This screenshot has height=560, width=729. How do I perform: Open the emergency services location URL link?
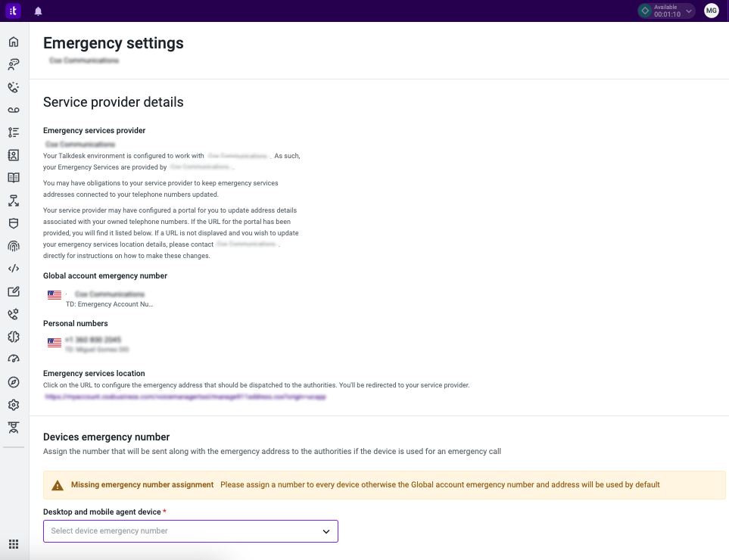(x=185, y=397)
